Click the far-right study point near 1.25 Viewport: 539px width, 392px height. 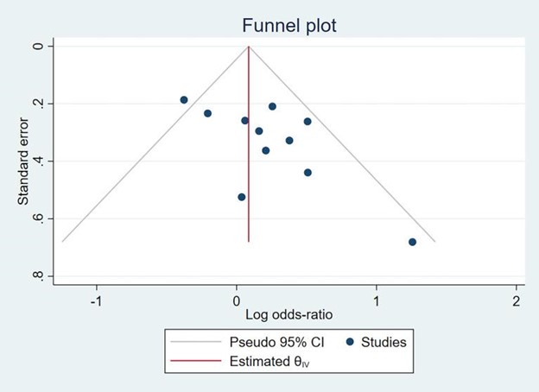[x=412, y=242]
